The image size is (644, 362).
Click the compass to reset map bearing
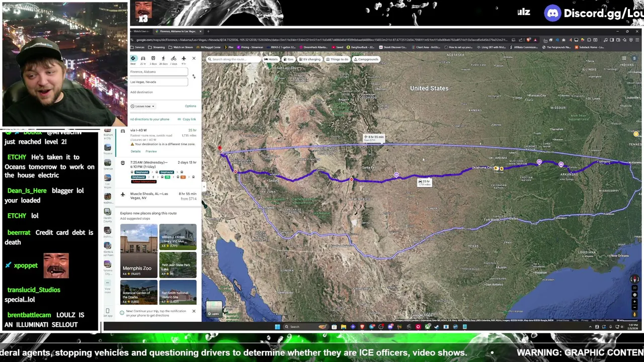click(x=634, y=279)
